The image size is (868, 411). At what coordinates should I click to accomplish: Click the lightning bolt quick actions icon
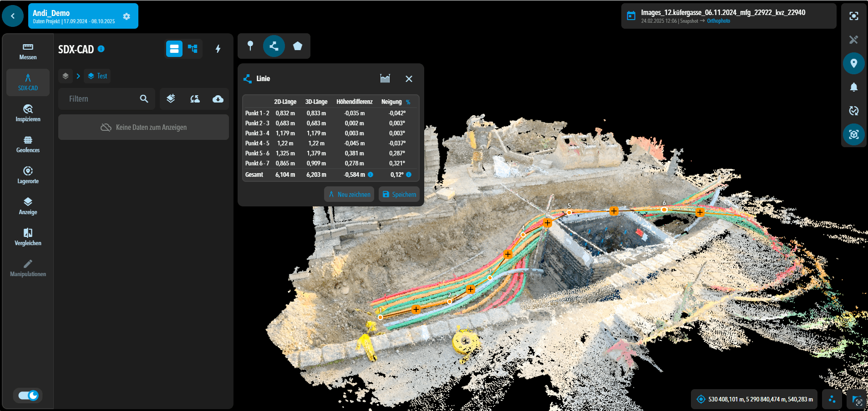click(218, 49)
